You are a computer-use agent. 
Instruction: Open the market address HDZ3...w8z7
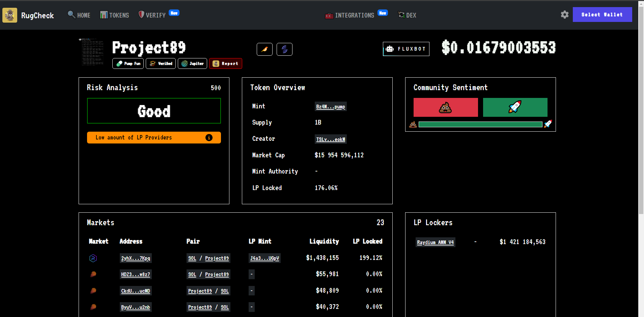click(136, 274)
